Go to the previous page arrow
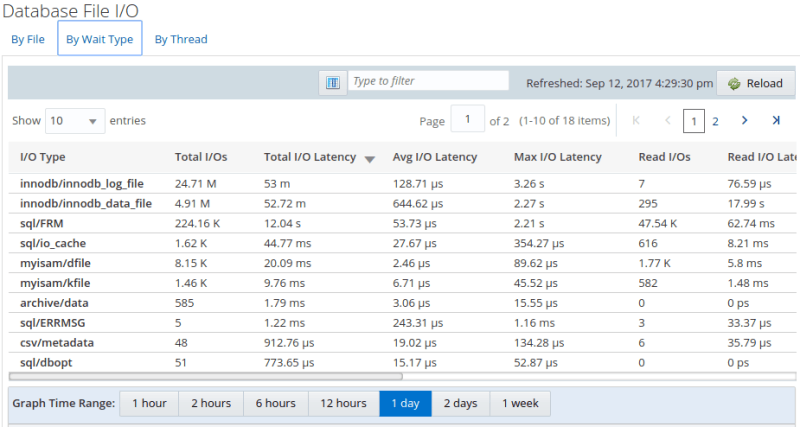800x427 pixels. point(667,121)
